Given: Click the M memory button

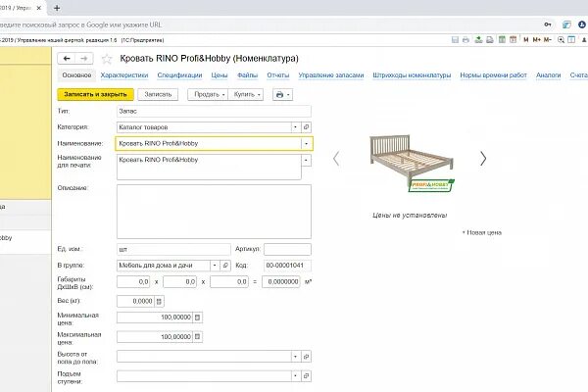Looking at the screenshot, I should [525, 40].
